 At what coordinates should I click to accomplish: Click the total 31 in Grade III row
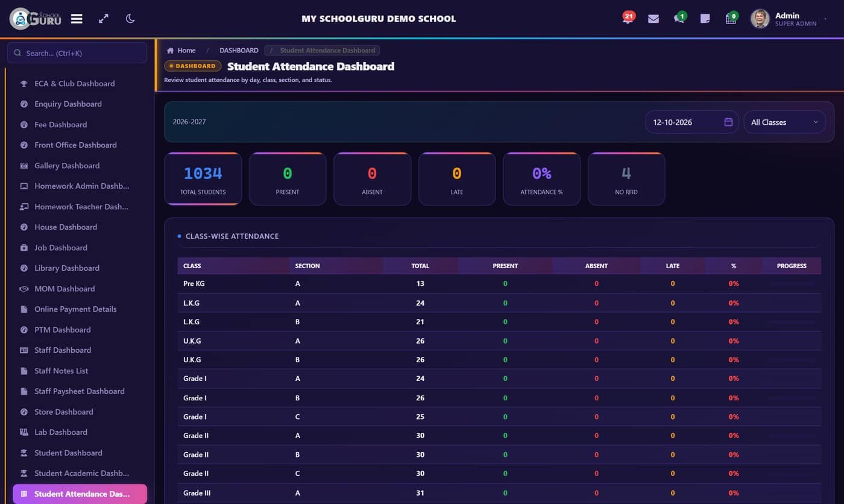[420, 493]
